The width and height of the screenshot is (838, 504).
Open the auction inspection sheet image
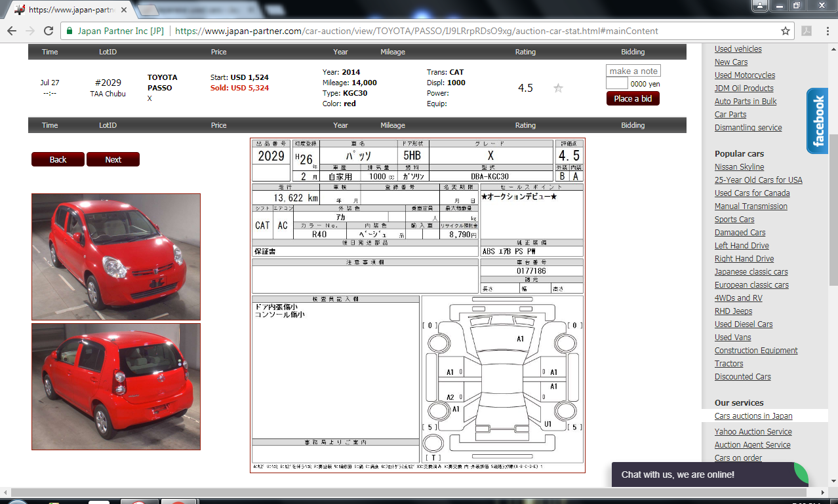point(418,305)
